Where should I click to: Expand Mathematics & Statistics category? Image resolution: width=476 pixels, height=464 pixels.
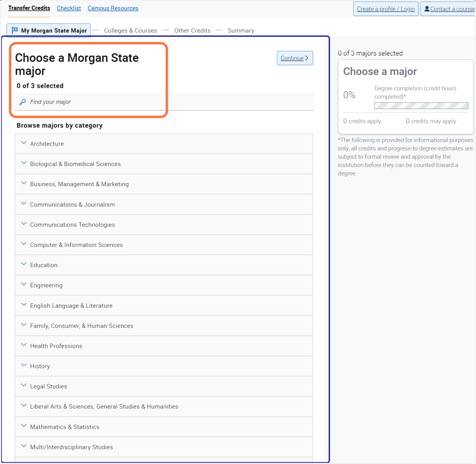coord(164,427)
